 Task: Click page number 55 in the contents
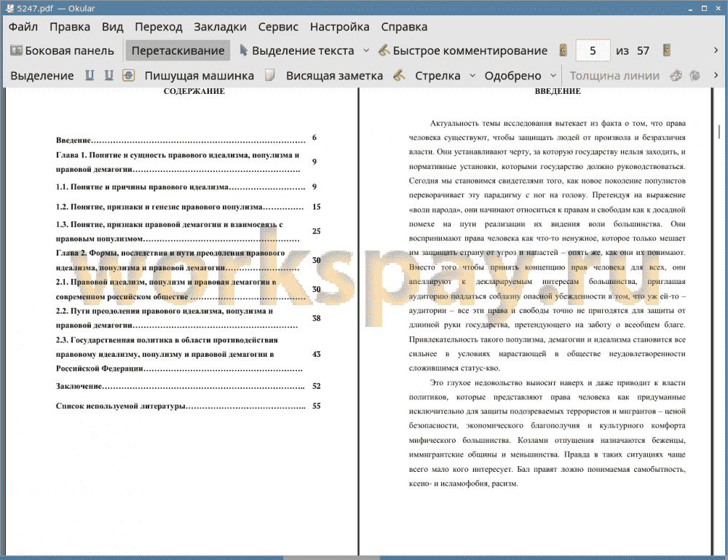click(316, 406)
